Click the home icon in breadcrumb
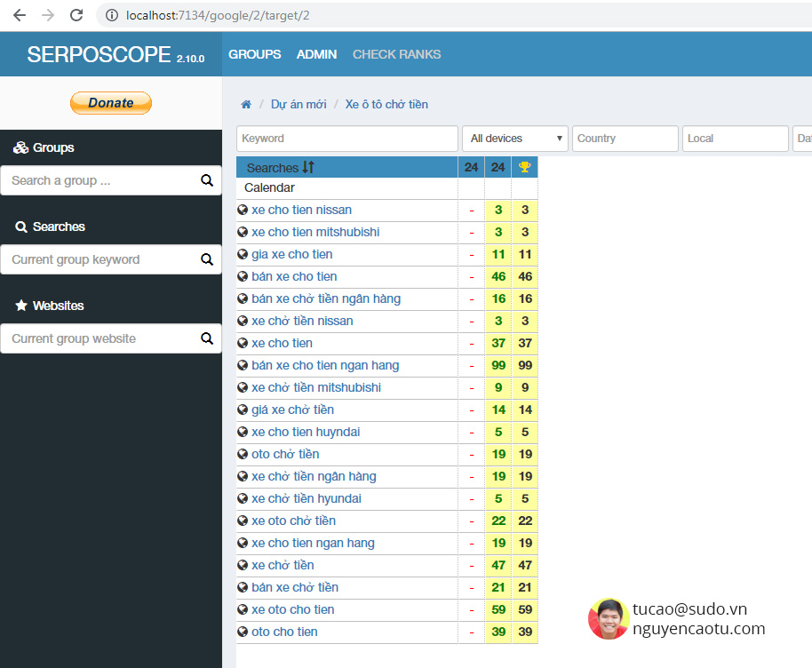812x668 pixels. coord(246,105)
